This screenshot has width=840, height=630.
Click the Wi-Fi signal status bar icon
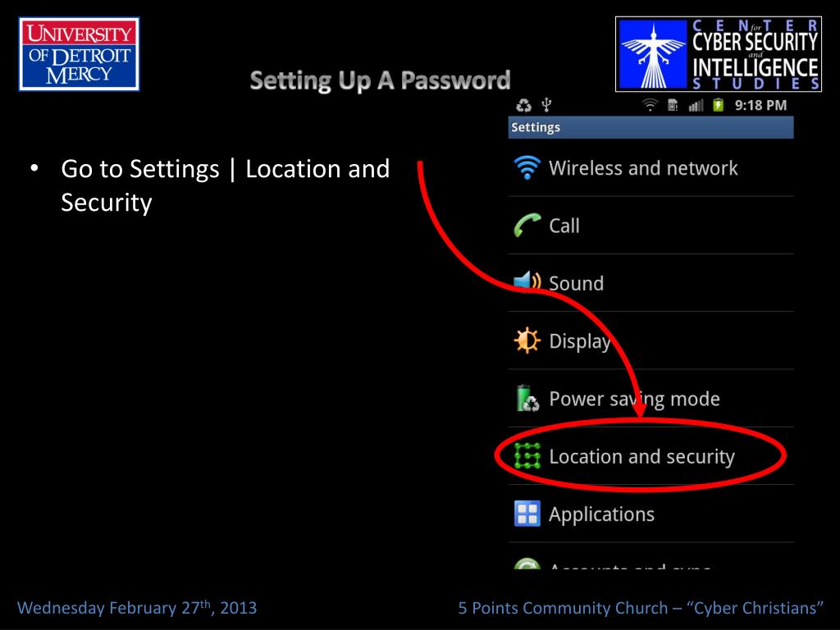click(650, 105)
